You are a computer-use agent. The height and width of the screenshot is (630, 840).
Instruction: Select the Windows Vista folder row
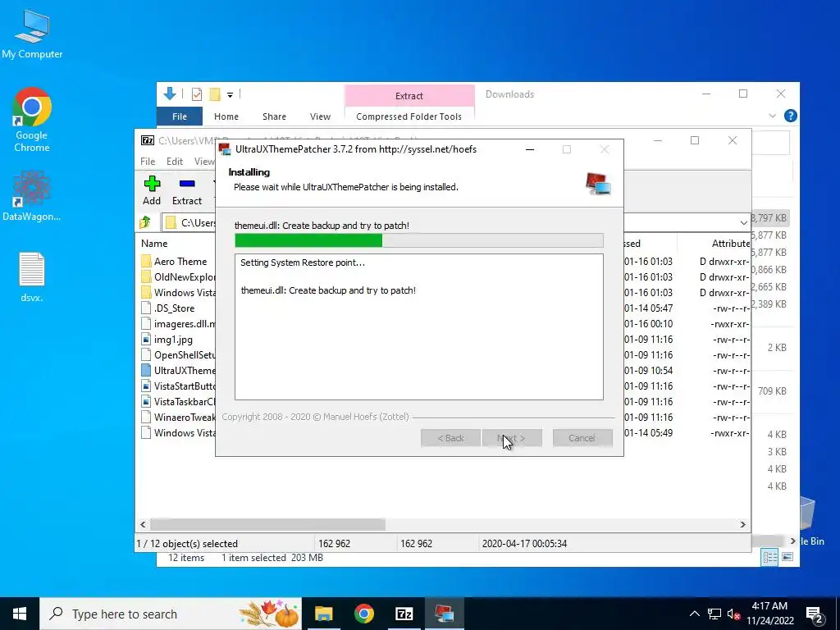[178, 293]
